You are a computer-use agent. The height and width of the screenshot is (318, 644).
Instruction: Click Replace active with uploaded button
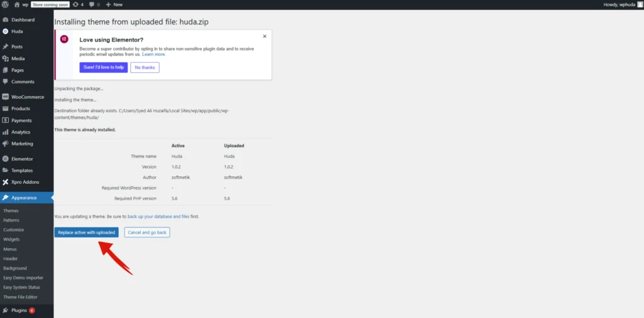pos(86,232)
